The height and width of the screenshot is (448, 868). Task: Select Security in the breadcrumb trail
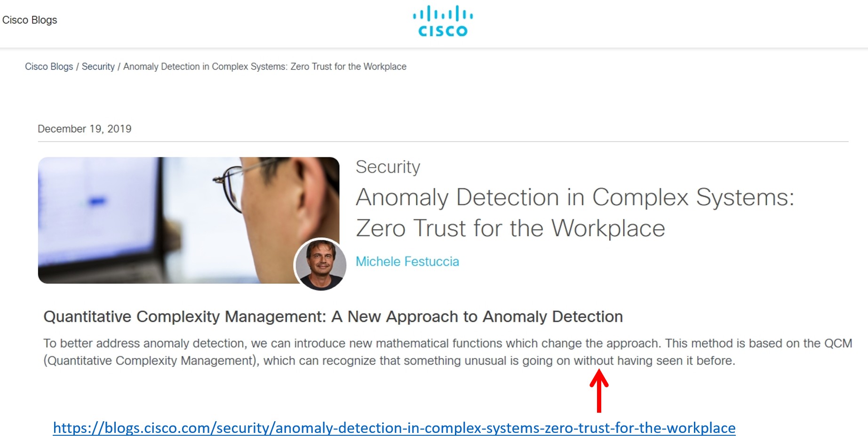pos(98,67)
